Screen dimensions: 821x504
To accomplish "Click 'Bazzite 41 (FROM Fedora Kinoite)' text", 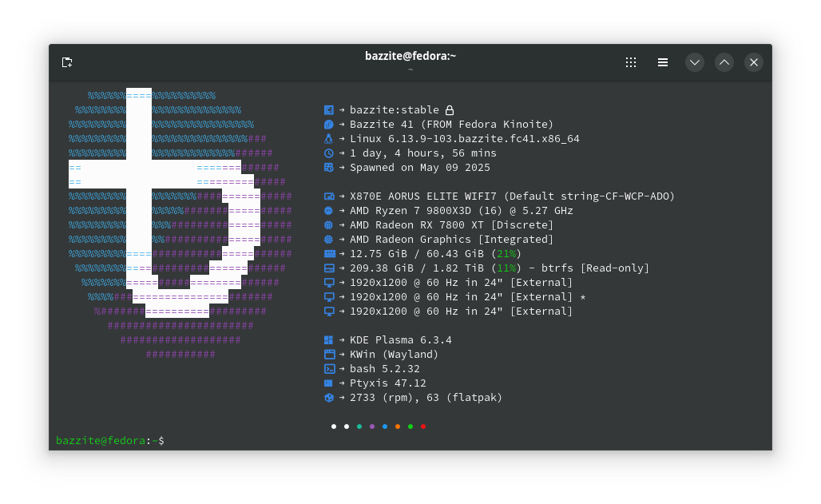I will pos(451,124).
